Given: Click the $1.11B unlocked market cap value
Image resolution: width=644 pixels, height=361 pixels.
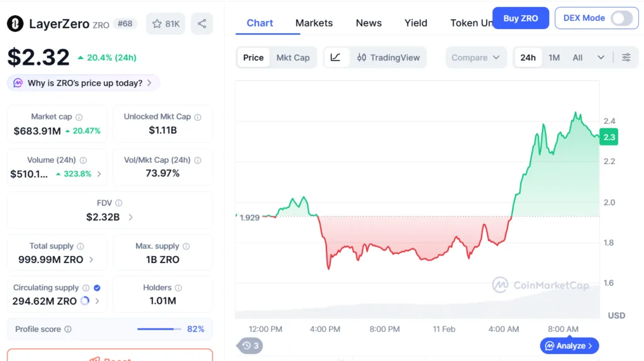Looking at the screenshot, I should click(x=163, y=130).
